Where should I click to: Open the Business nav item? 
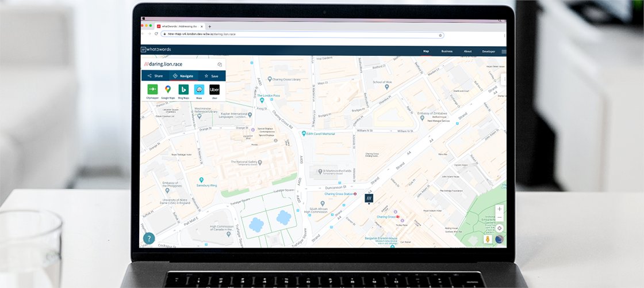(x=447, y=51)
